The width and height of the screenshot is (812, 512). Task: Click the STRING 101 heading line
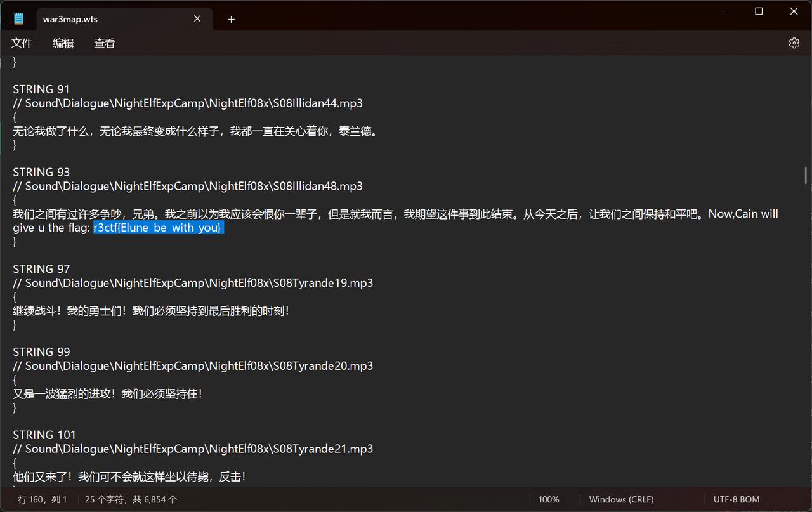pyautogui.click(x=44, y=435)
